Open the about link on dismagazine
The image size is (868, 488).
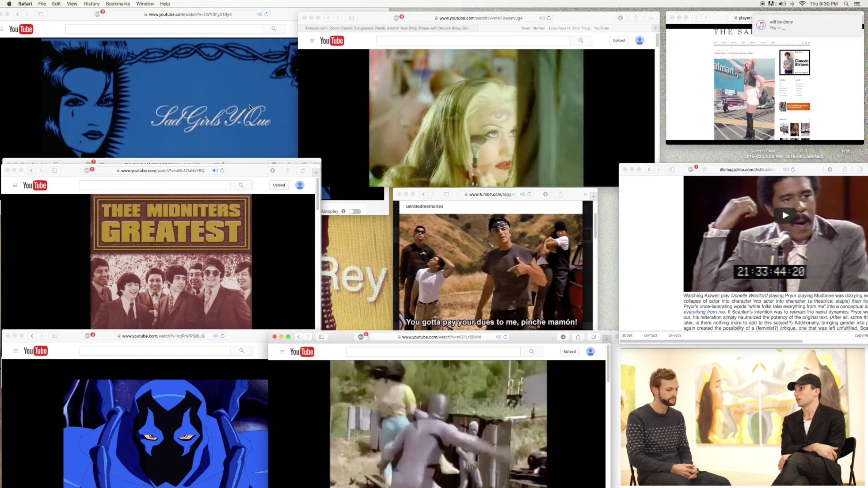[627, 335]
